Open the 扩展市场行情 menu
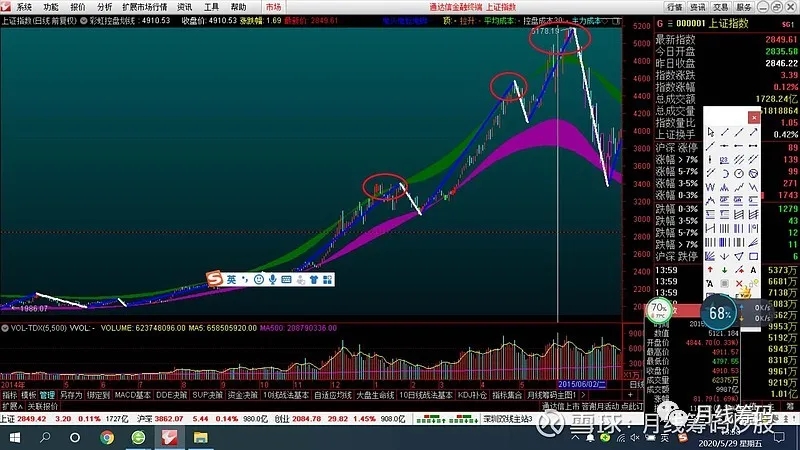This screenshot has width=800, height=450. click(146, 6)
